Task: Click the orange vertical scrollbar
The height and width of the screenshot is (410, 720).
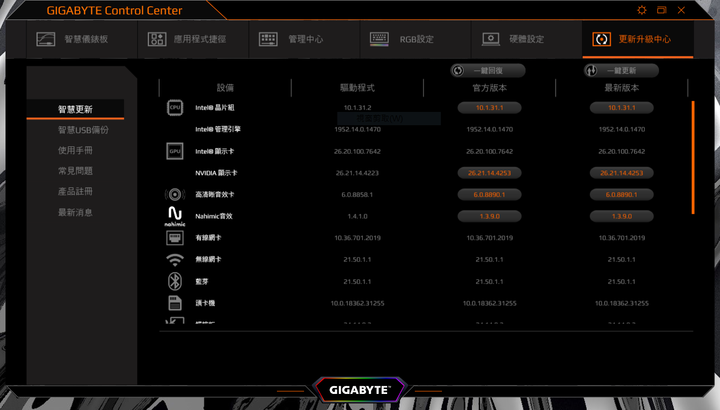Action: pos(693,157)
